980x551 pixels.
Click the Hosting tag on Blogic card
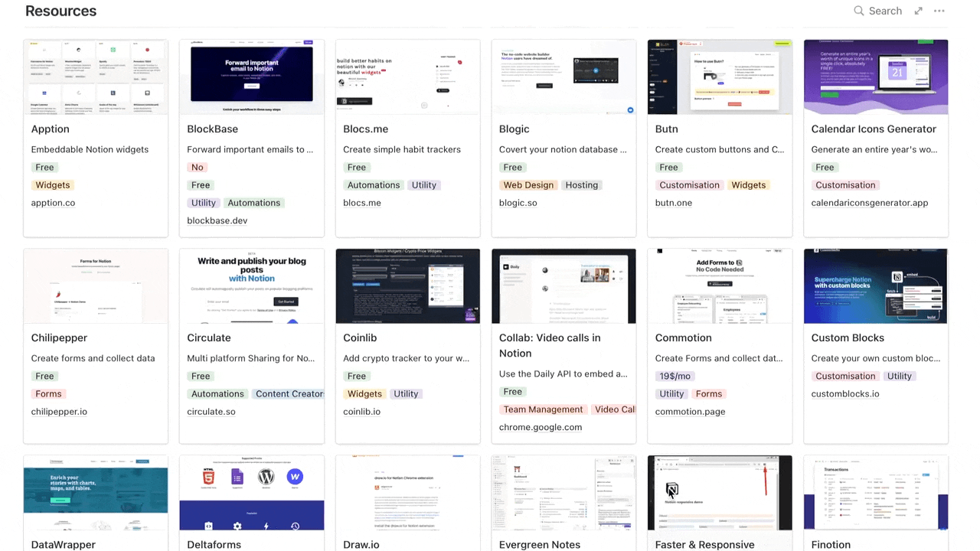pos(582,185)
